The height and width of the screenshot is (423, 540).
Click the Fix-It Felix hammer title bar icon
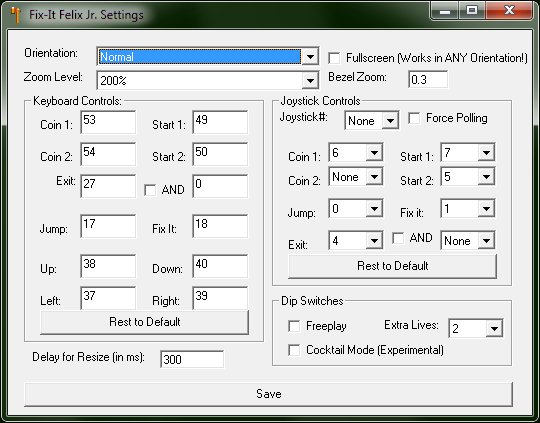click(x=16, y=15)
